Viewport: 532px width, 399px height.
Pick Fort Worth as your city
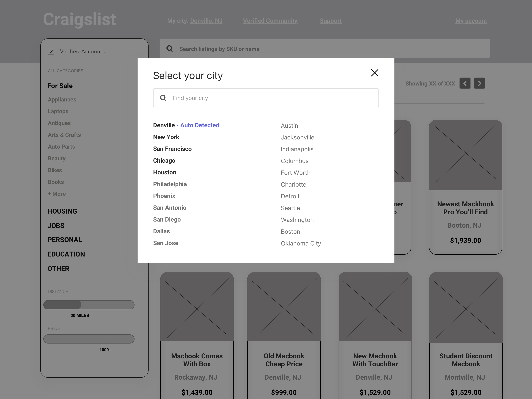pyautogui.click(x=296, y=173)
